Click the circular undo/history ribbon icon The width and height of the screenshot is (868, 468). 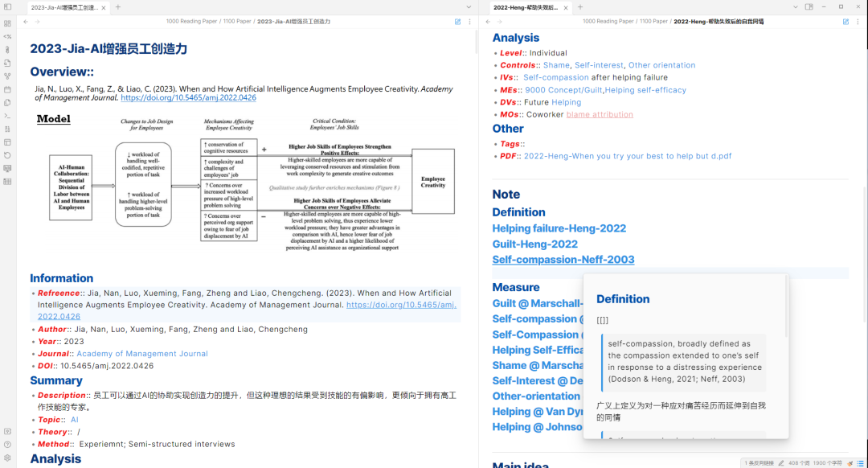pyautogui.click(x=7, y=156)
